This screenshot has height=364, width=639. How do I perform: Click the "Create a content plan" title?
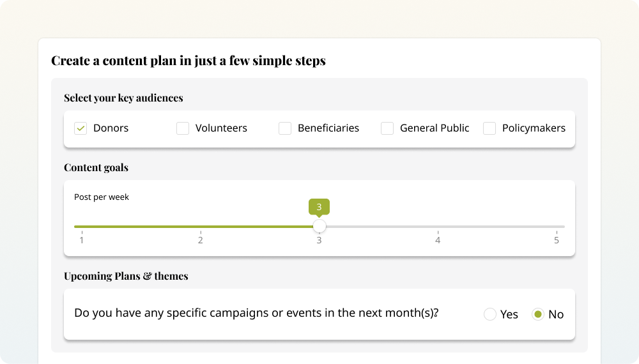[x=189, y=61]
